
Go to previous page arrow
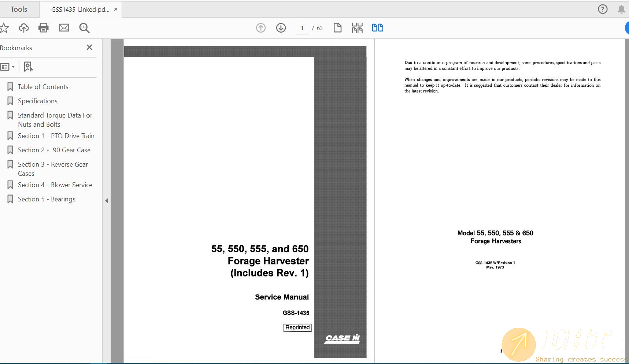pos(261,28)
